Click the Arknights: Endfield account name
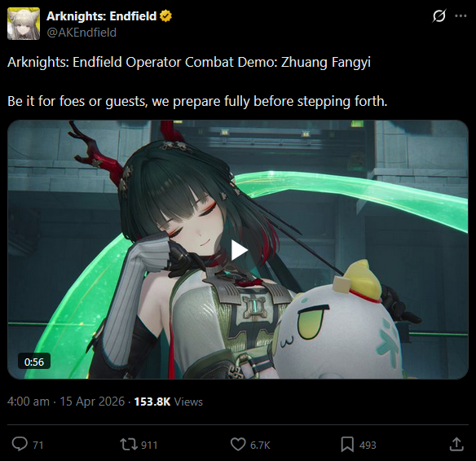This screenshot has height=461, width=476. [x=101, y=16]
